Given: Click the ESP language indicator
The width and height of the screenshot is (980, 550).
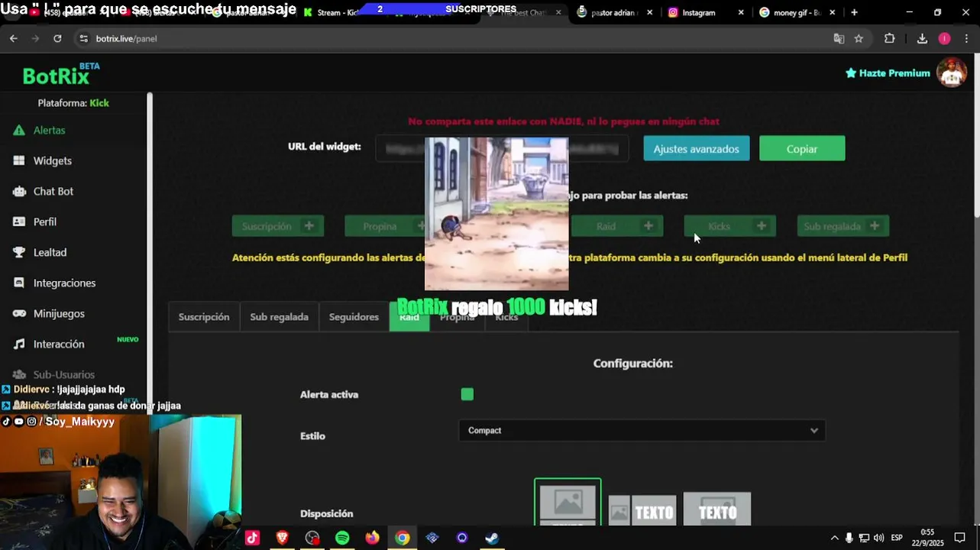Looking at the screenshot, I should pos(897,538).
